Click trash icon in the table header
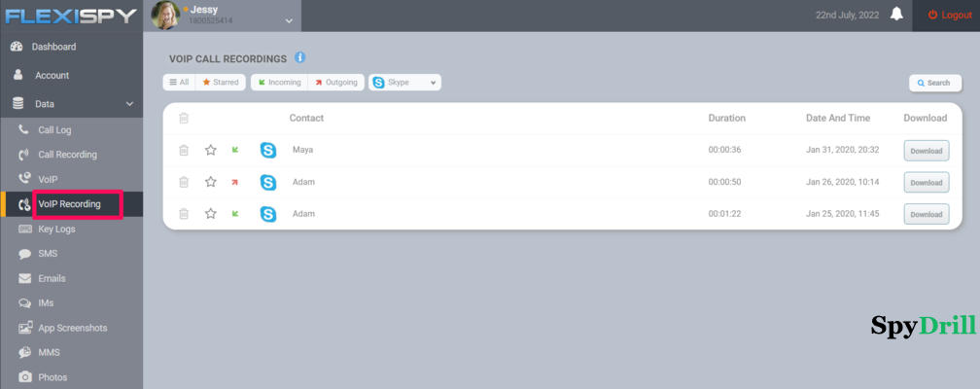This screenshot has width=980, height=389. 184,118
